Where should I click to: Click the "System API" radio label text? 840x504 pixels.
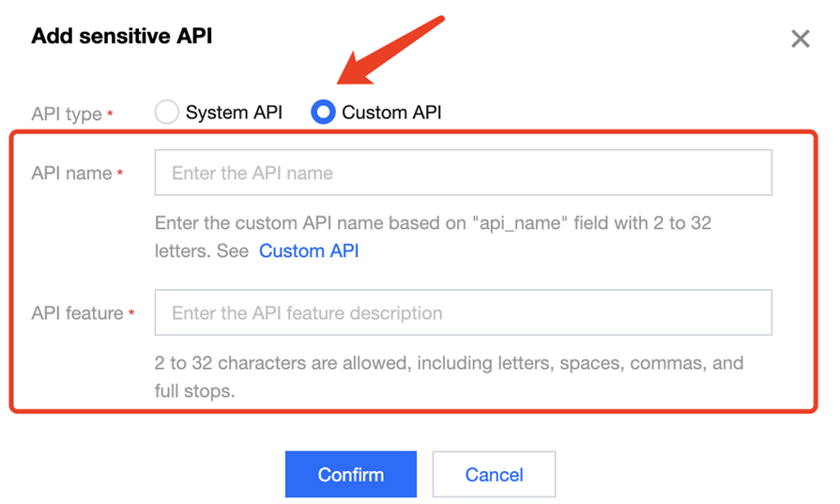click(234, 113)
